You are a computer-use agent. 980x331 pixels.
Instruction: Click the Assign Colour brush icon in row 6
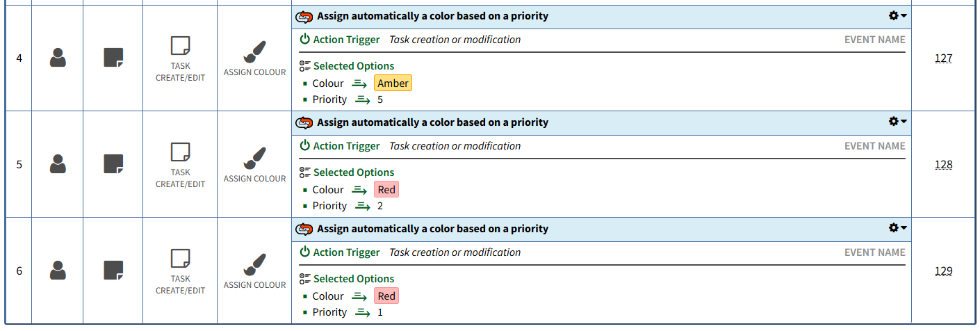(254, 264)
